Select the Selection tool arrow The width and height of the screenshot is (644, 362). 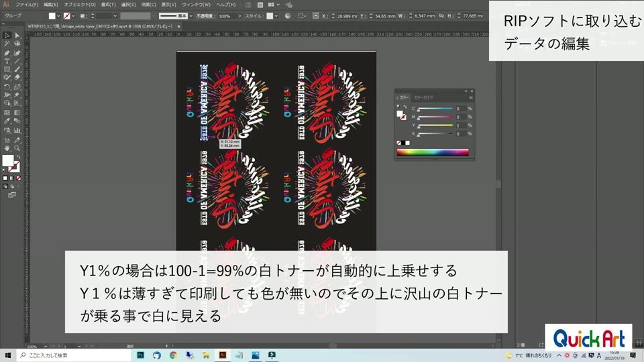coord(7,36)
